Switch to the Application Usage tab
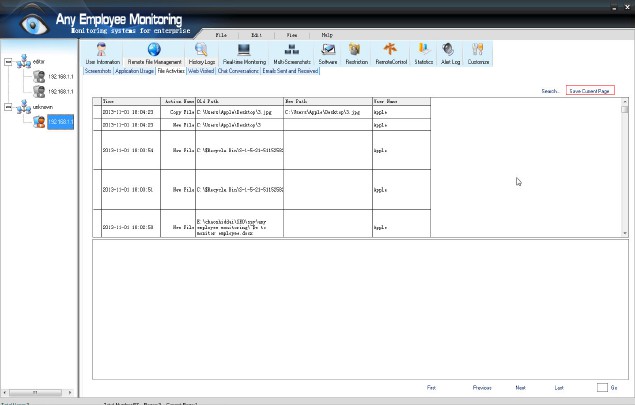Image resolution: width=635 pixels, height=405 pixels. point(134,71)
